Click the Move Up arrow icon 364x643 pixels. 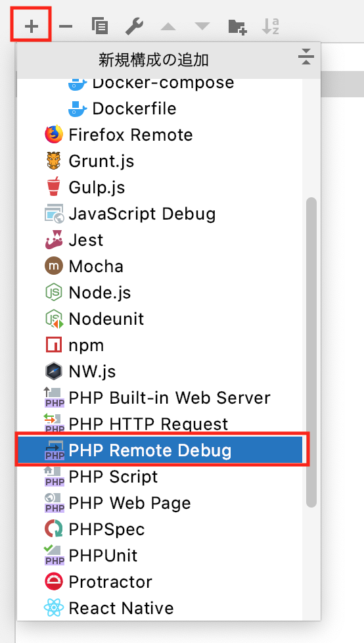[x=168, y=27]
